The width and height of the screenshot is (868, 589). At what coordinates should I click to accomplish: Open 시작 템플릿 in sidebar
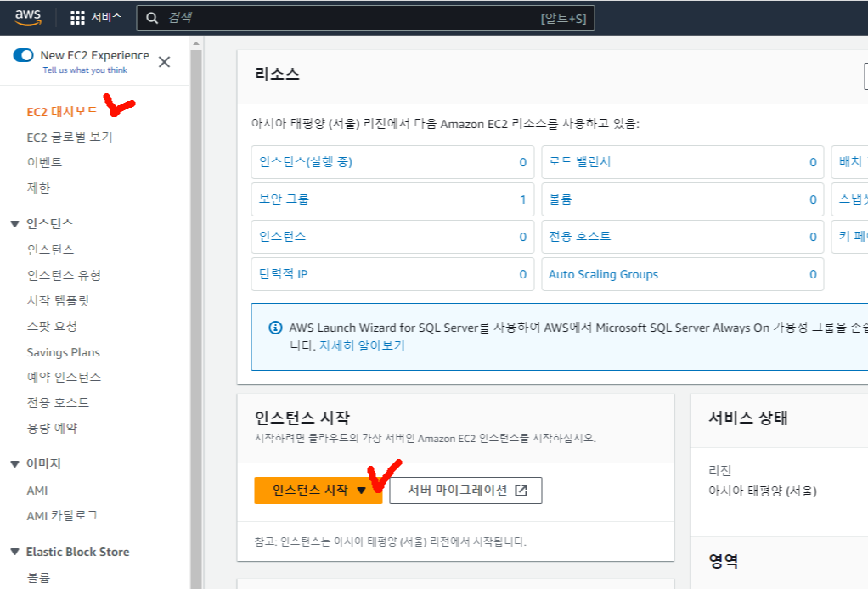58,300
